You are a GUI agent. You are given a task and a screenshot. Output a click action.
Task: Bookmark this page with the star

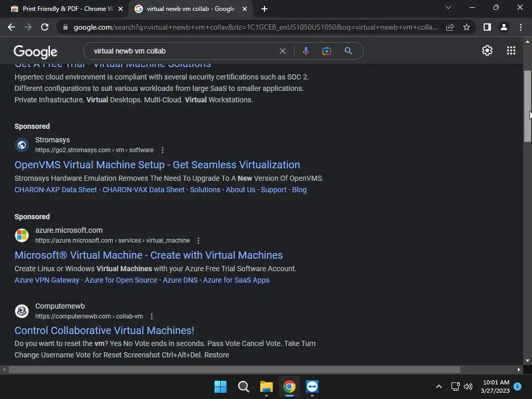(x=467, y=27)
